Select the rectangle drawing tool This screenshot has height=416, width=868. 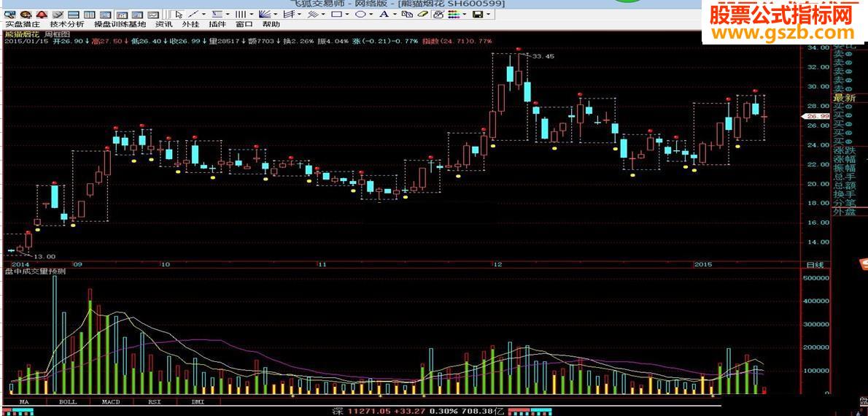coord(336,15)
